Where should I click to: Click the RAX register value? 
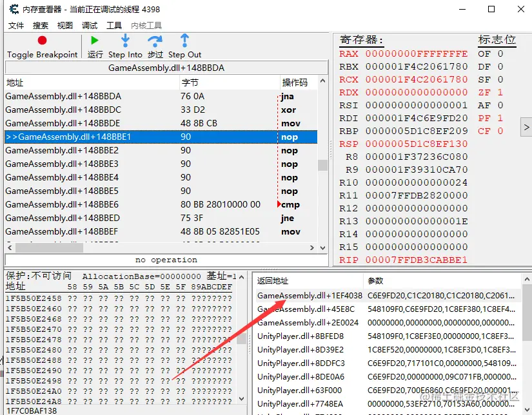(x=417, y=53)
